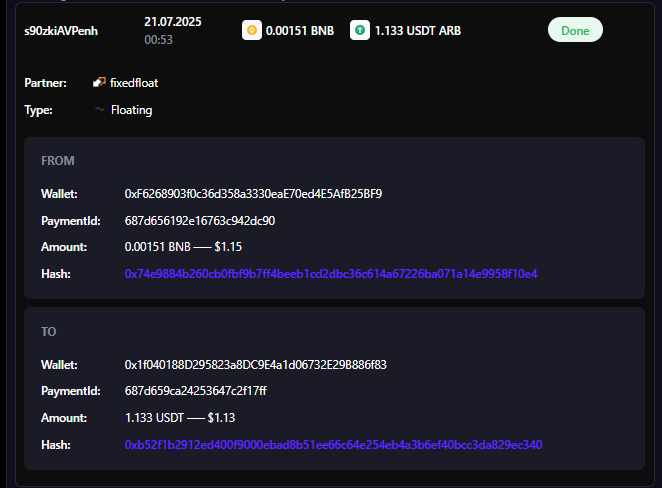The height and width of the screenshot is (488, 662).
Task: Click the wavy Floating type icon
Action: tap(99, 110)
